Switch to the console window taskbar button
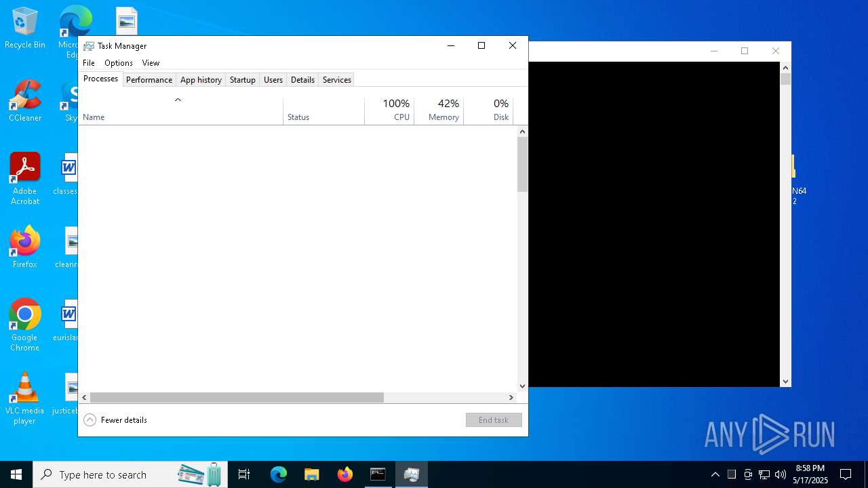868x488 pixels. tap(378, 474)
